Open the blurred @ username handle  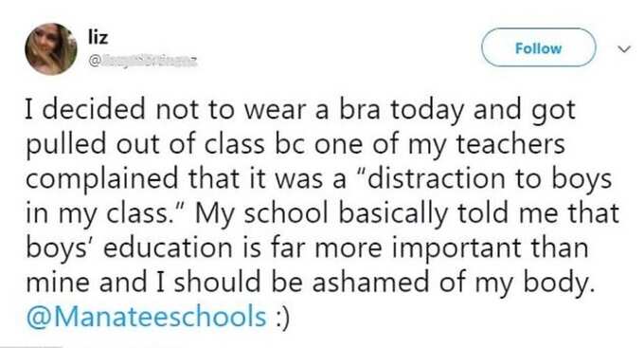click(x=142, y=62)
